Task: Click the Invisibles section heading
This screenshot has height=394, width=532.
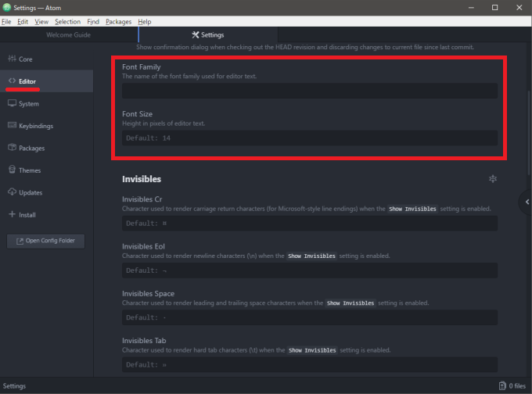Action: (x=142, y=179)
